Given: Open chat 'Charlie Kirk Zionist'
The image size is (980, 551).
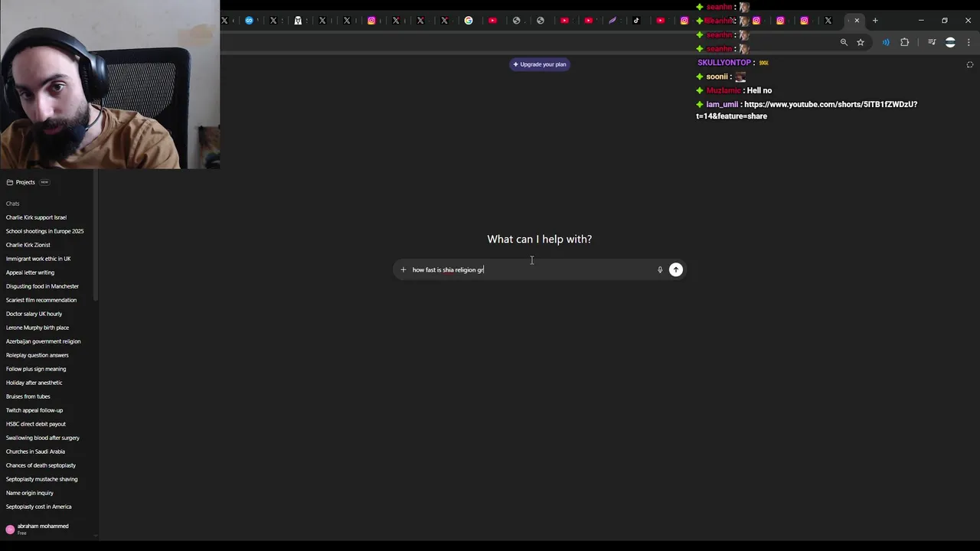Looking at the screenshot, I should tap(28, 245).
